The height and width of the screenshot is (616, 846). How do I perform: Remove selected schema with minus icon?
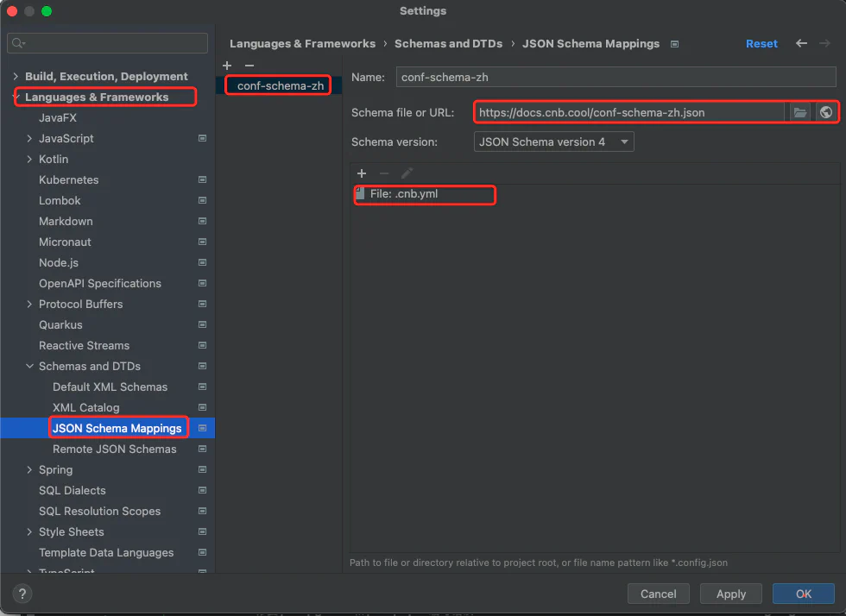pos(249,66)
